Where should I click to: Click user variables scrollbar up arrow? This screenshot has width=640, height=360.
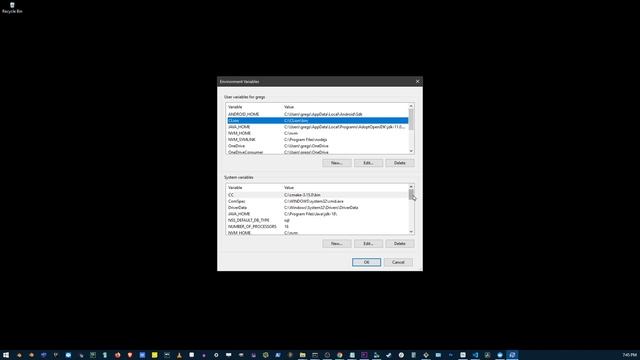click(411, 106)
